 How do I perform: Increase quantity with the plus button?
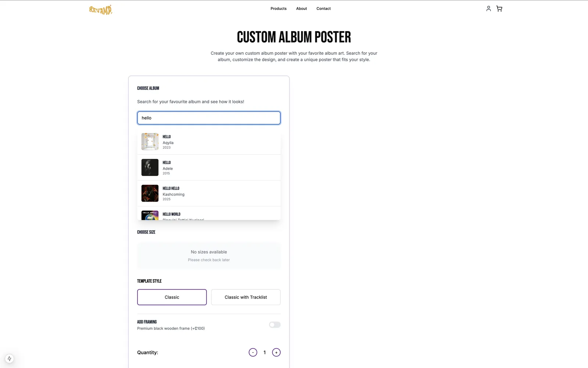[276, 353]
